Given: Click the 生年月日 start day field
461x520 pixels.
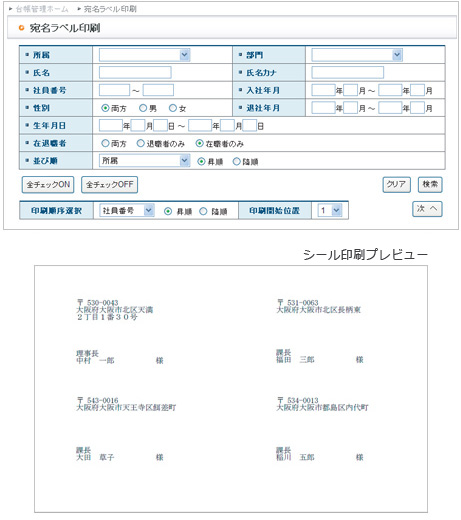Looking at the screenshot, I should coord(160,126).
